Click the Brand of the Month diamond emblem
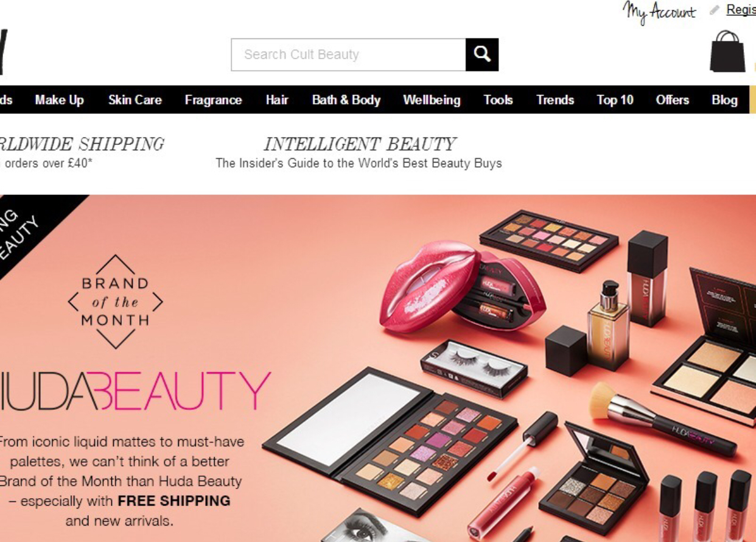 (116, 301)
